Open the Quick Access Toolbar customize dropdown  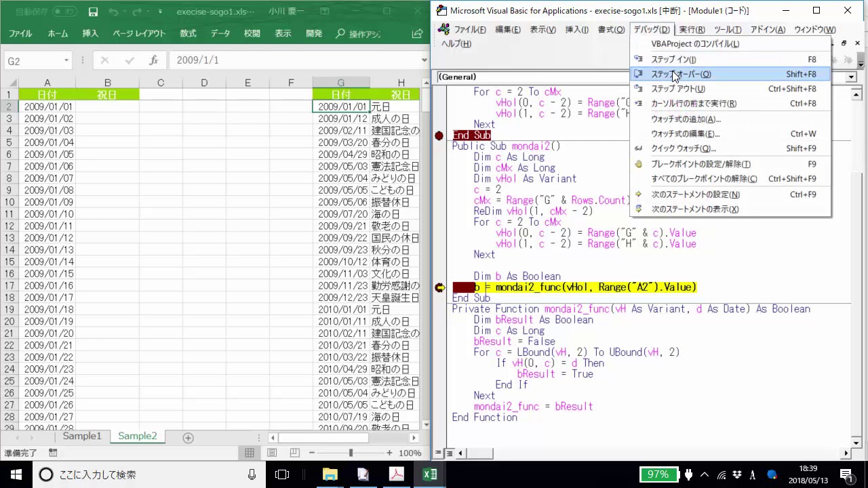(x=160, y=12)
